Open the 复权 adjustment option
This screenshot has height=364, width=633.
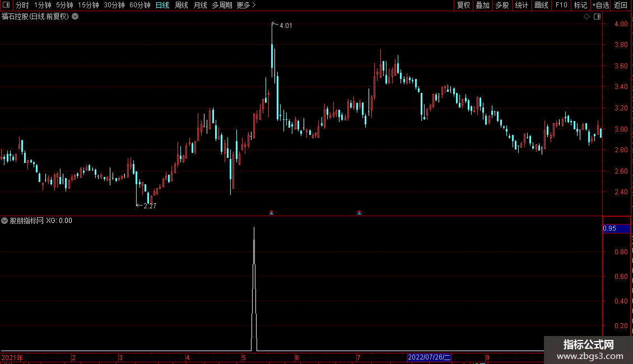click(463, 5)
